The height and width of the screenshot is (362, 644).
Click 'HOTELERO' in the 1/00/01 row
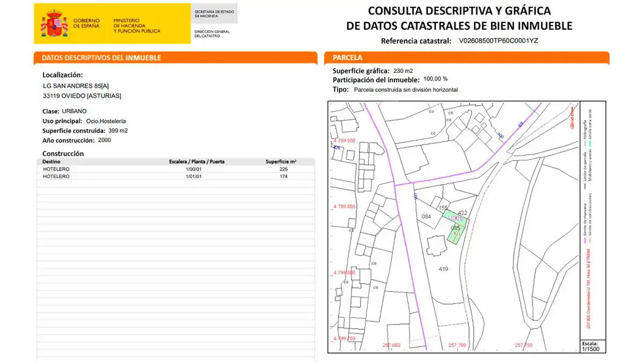point(56,169)
